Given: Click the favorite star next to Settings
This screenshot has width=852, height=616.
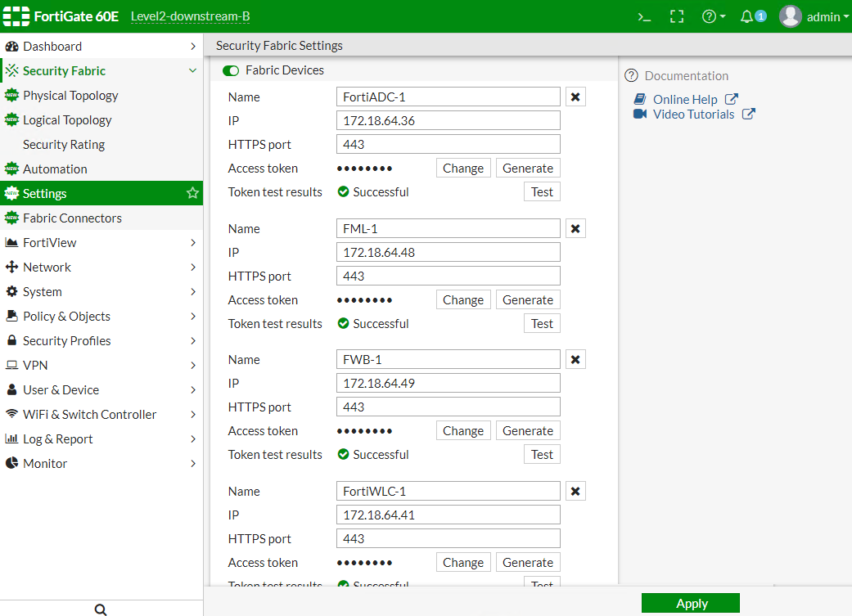Looking at the screenshot, I should (x=192, y=194).
